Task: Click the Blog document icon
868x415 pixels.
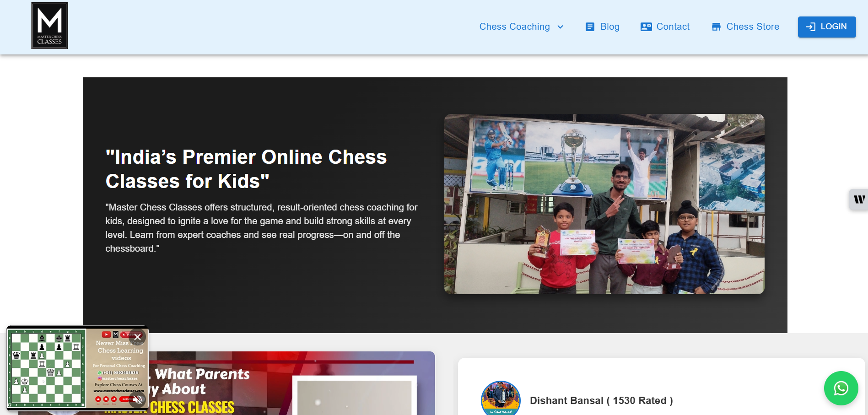Action: point(590,27)
